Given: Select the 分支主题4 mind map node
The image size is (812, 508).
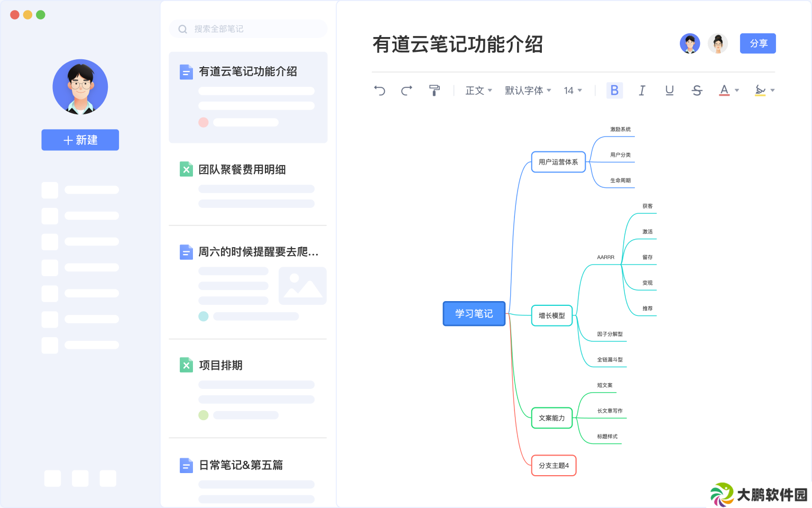Looking at the screenshot, I should (553, 466).
